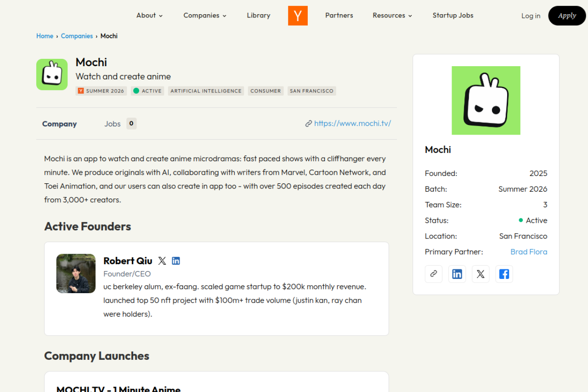Click the San Francisco tag
The width and height of the screenshot is (588, 392).
point(311,91)
